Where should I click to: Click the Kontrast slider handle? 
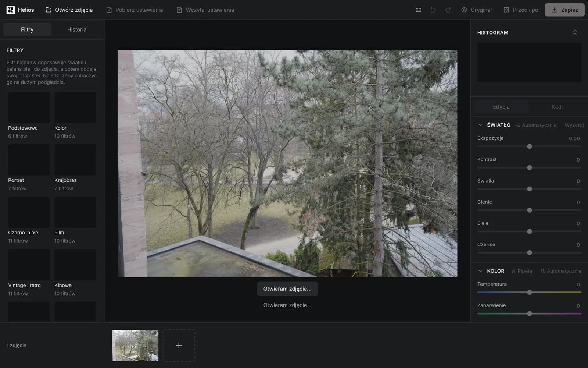[530, 168]
